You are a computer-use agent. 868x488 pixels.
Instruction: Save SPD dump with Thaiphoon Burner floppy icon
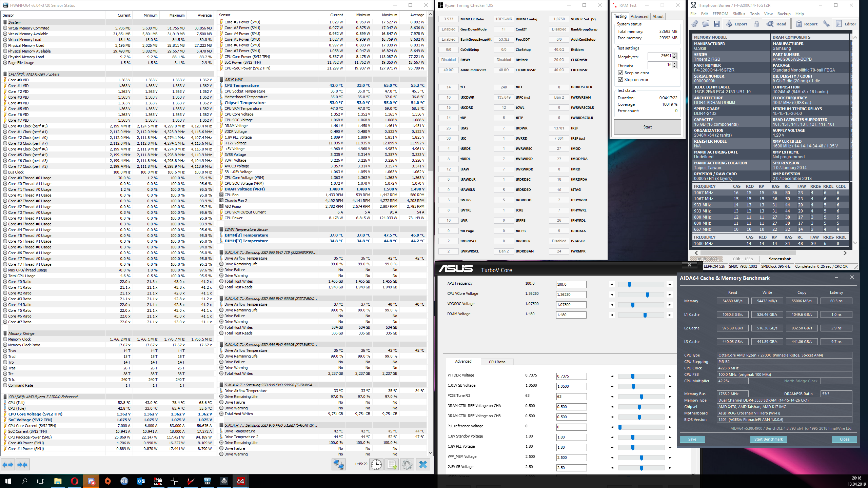pos(716,23)
